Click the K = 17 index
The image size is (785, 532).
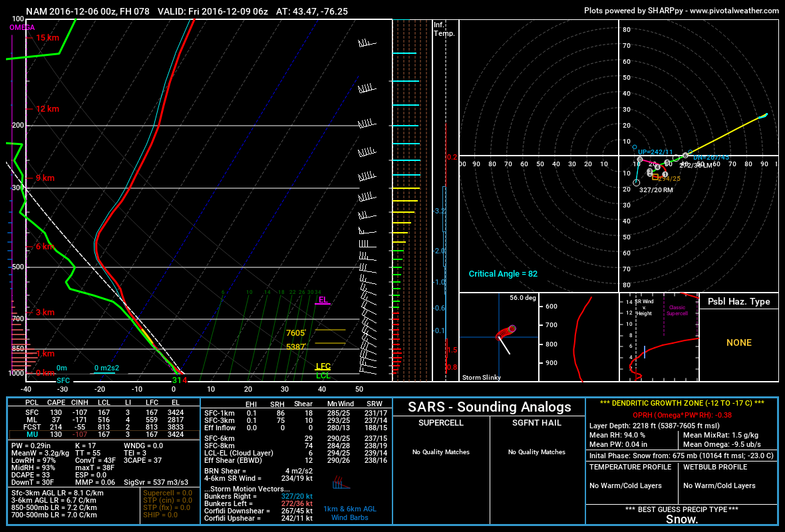(85, 446)
